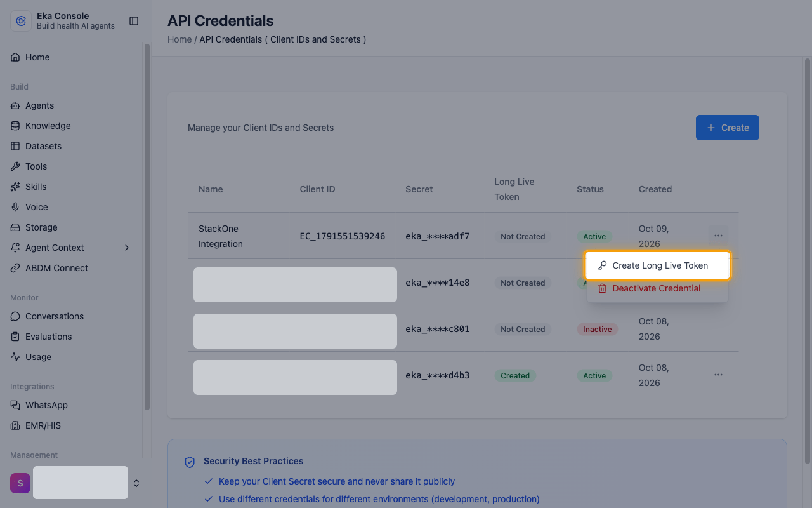Click the Voice microphone icon
The width and height of the screenshot is (812, 508).
[x=15, y=207]
